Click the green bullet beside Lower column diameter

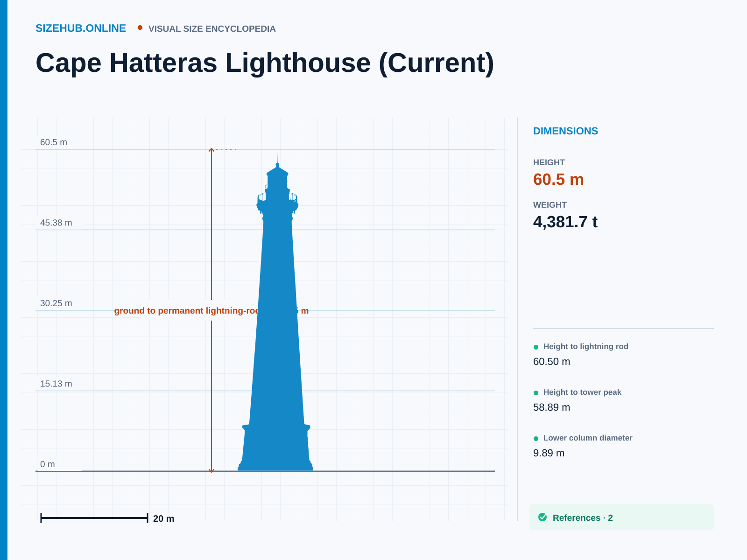click(x=536, y=439)
